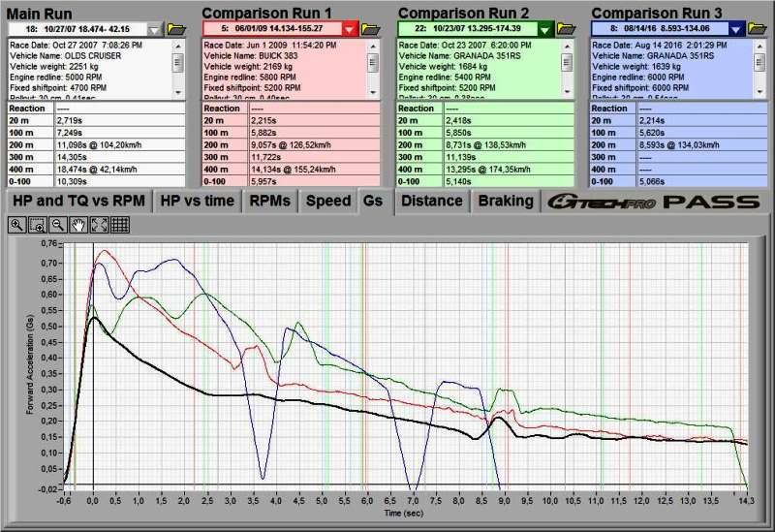Expand the Comparison Run 3 blue dropdown

736,29
